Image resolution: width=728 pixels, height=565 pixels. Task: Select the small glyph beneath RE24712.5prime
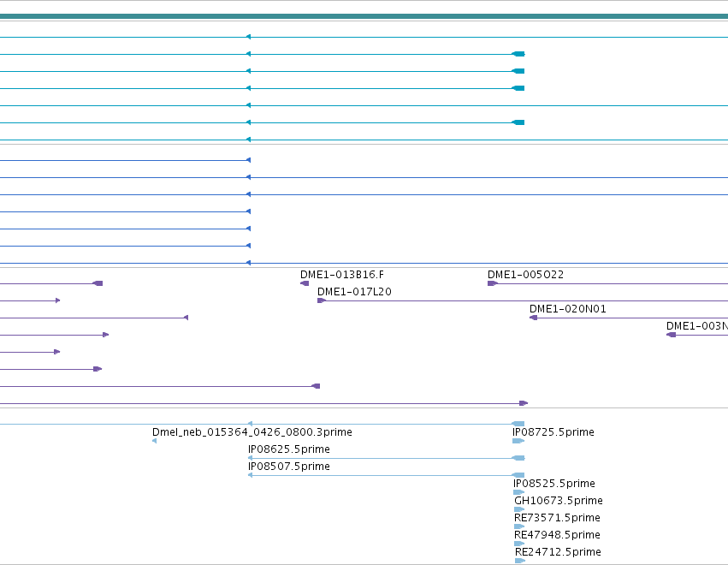[x=520, y=561]
